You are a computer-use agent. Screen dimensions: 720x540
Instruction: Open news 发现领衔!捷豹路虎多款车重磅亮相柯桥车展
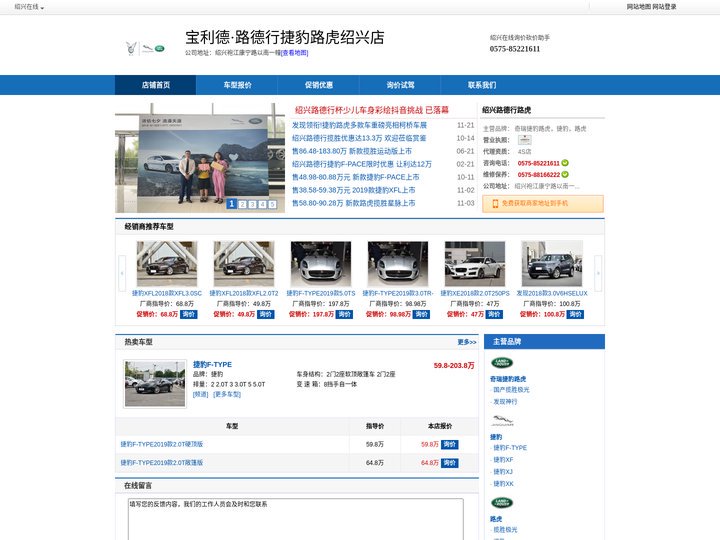pyautogui.click(x=359, y=125)
